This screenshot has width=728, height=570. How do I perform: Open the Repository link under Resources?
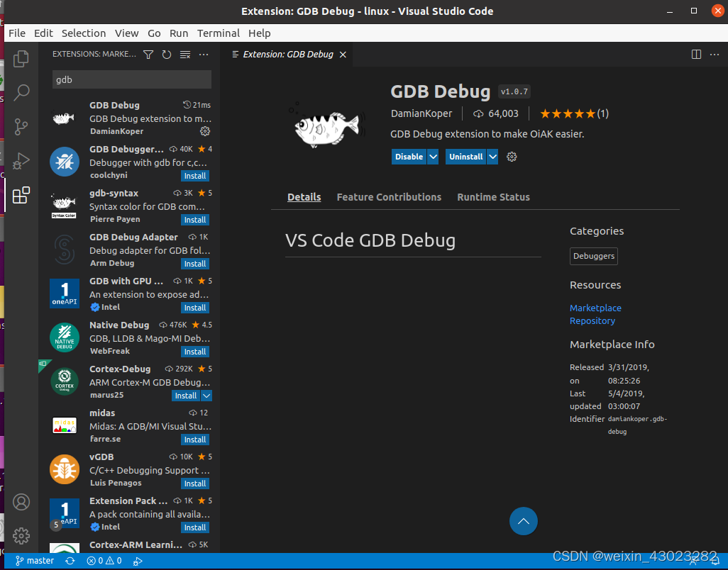tap(592, 320)
